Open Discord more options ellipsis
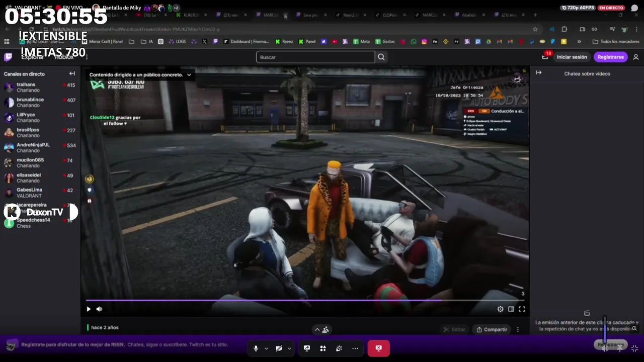644x362 pixels. 355,348
